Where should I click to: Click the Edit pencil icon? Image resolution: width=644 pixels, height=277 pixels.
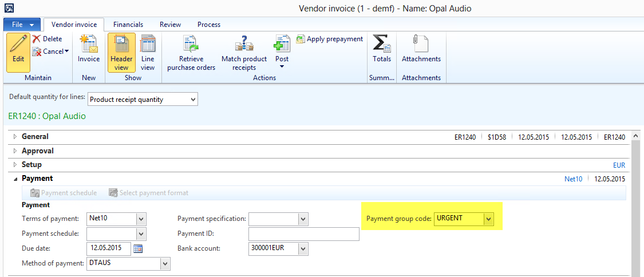point(18,45)
